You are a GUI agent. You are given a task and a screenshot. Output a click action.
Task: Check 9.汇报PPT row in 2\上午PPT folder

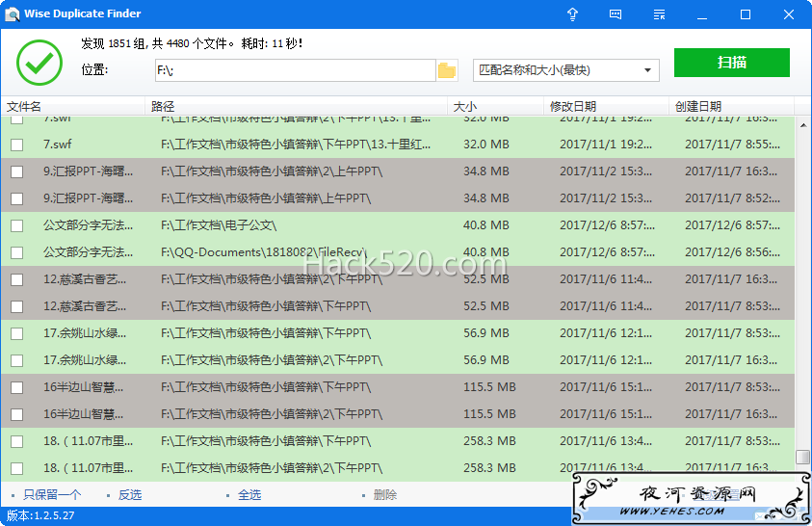point(17,171)
